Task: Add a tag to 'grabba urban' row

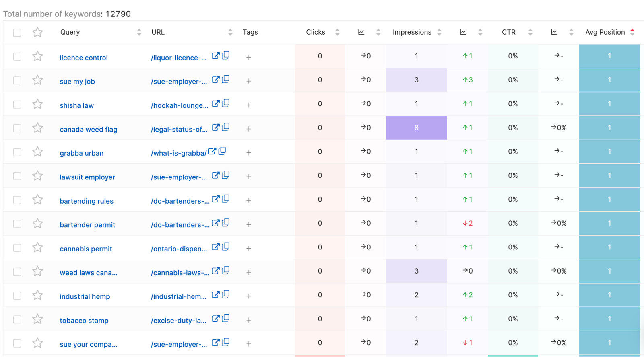Action: tap(249, 153)
